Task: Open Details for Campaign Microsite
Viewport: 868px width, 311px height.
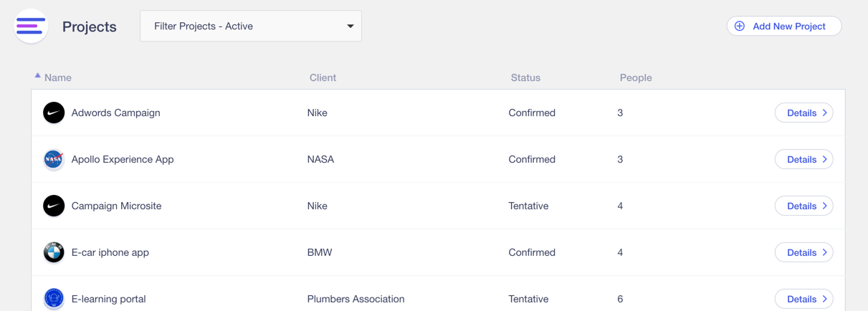Action: coord(803,206)
